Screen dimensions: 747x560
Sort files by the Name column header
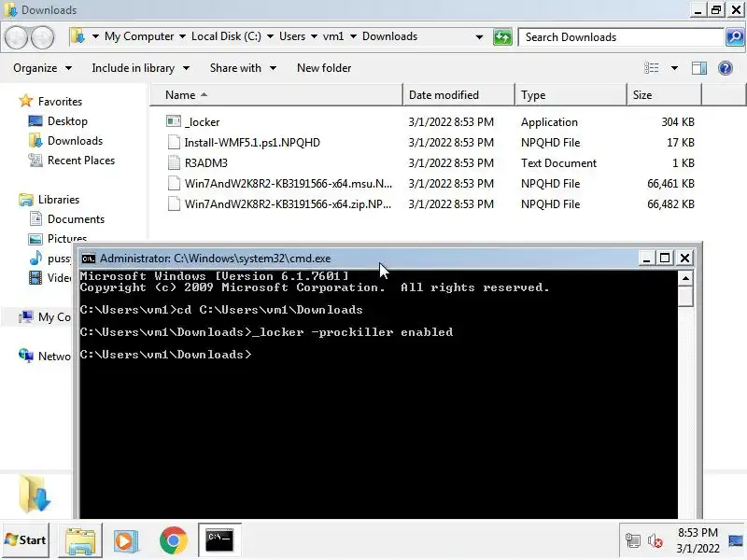pos(276,95)
